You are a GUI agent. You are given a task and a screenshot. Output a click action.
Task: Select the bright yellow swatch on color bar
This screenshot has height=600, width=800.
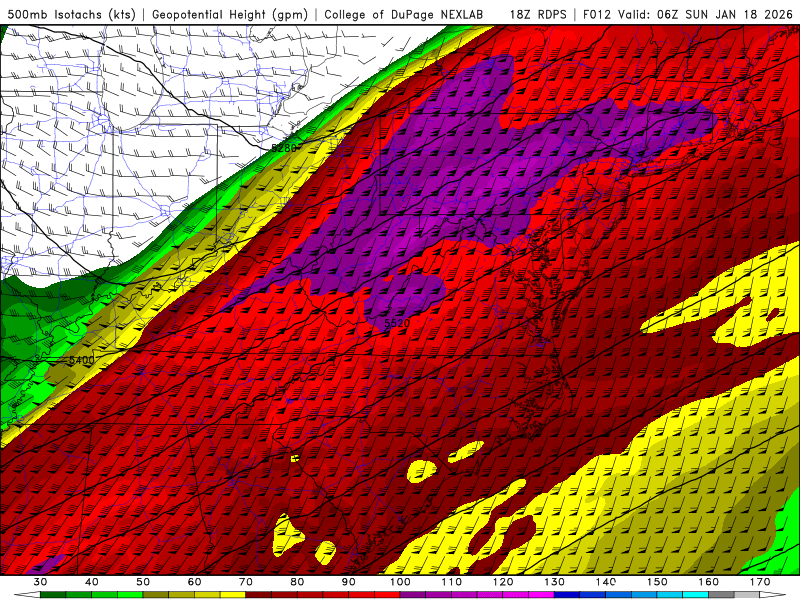click(233, 595)
